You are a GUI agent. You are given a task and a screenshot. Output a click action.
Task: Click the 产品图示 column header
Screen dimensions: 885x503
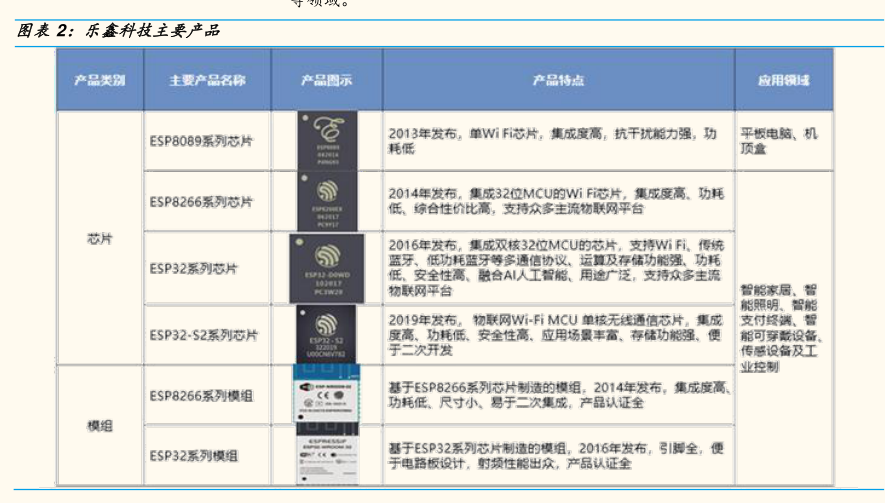pos(326,80)
